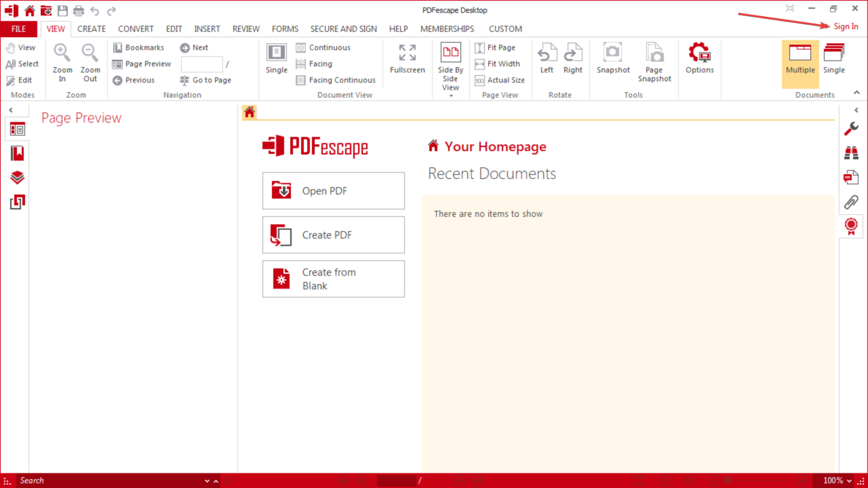Switch to the MEMBERSHIPS tab
The height and width of the screenshot is (488, 868).
(447, 29)
